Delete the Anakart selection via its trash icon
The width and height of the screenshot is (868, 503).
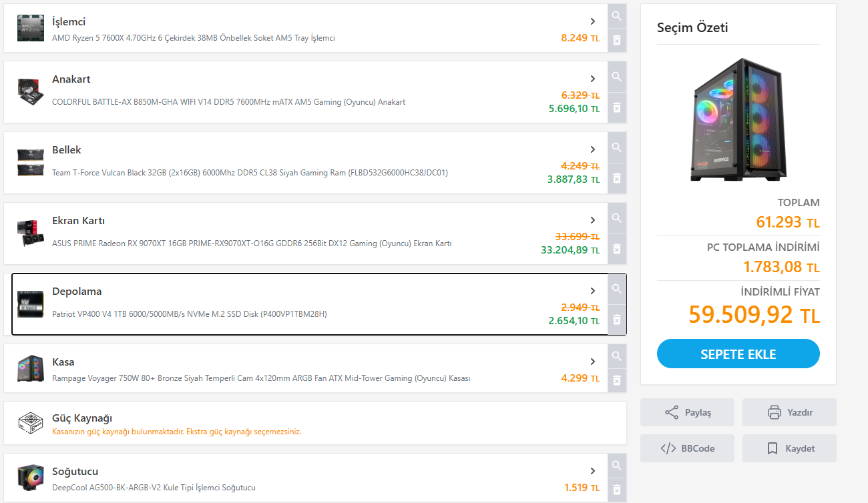(x=617, y=107)
